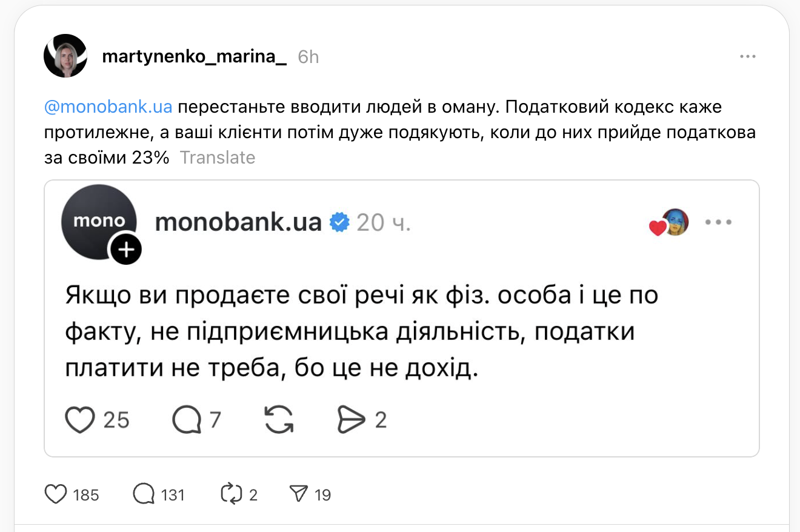Open comments on quoted monobank post
800x532 pixels.
coord(187,419)
